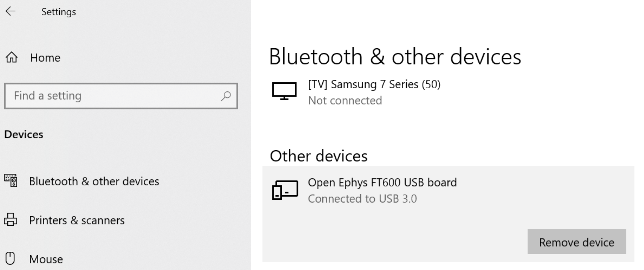Image resolution: width=644 pixels, height=270 pixels.
Task: Click the Devices heading in the sidebar
Action: pyautogui.click(x=24, y=134)
